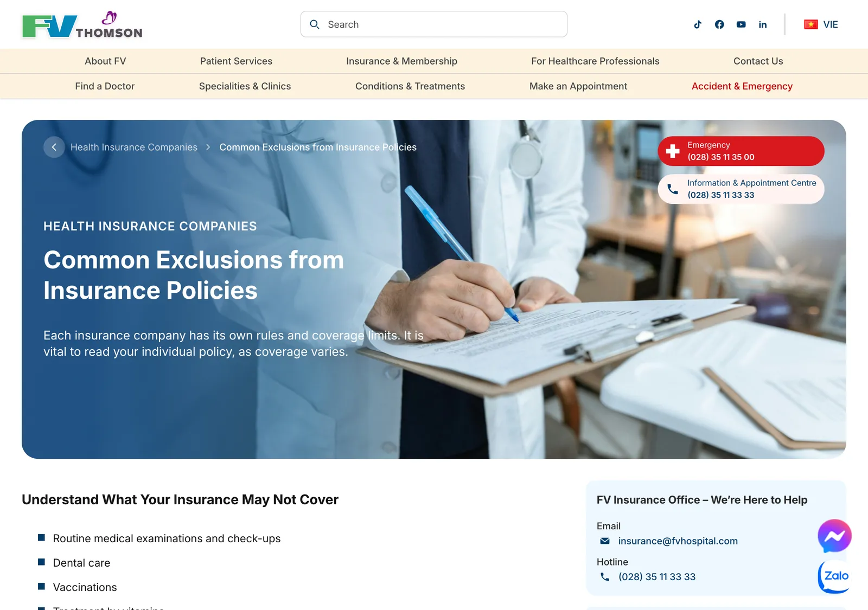
Task: Open Insurance & Membership menu
Action: click(401, 61)
